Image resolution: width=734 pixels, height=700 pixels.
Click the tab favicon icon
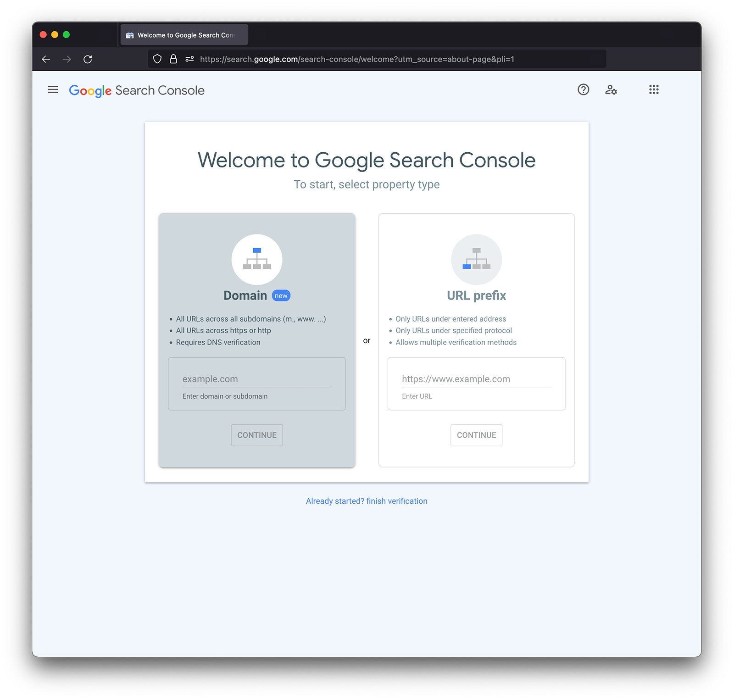(x=130, y=35)
